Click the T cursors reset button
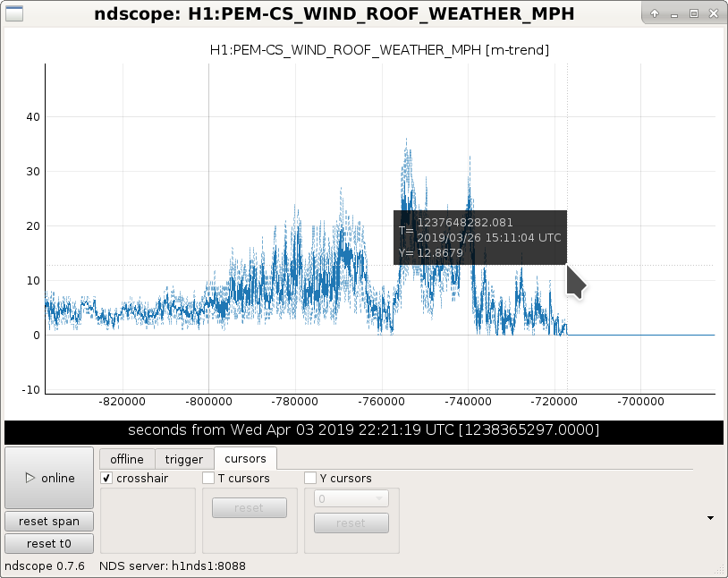728x578 pixels. 250,508
